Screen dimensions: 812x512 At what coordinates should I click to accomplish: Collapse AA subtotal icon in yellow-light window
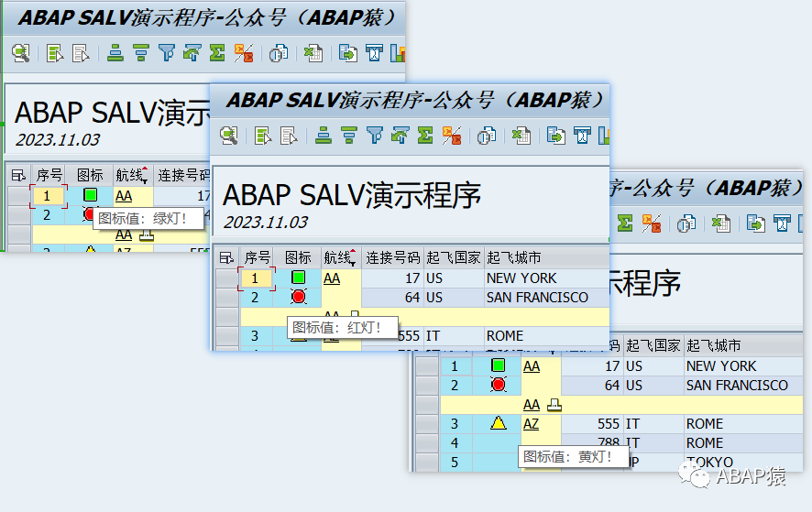point(554,405)
